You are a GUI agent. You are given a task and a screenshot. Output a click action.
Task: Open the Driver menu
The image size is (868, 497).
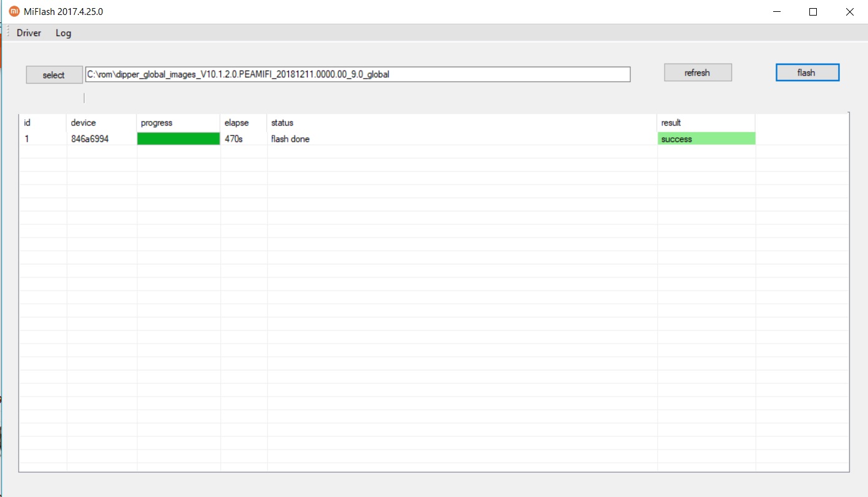click(29, 33)
